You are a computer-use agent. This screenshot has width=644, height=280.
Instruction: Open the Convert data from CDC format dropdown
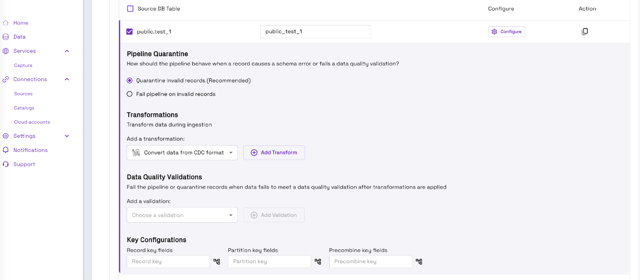tap(182, 153)
